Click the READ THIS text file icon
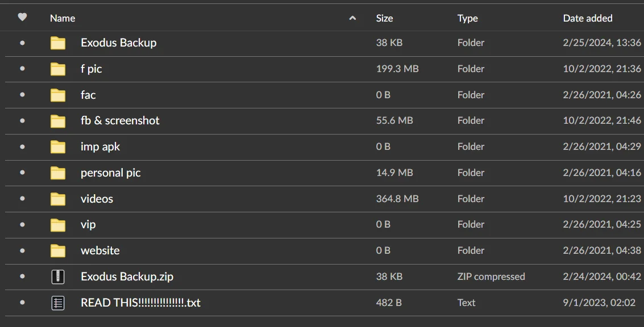 [58, 303]
